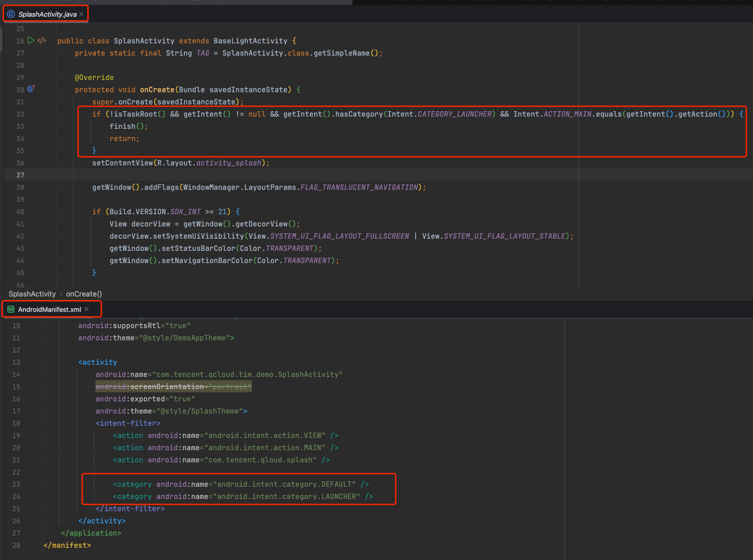Click the manifest file icon on AndroidManifest.xml tab
Viewport: 753px width, 560px height.
11,309
